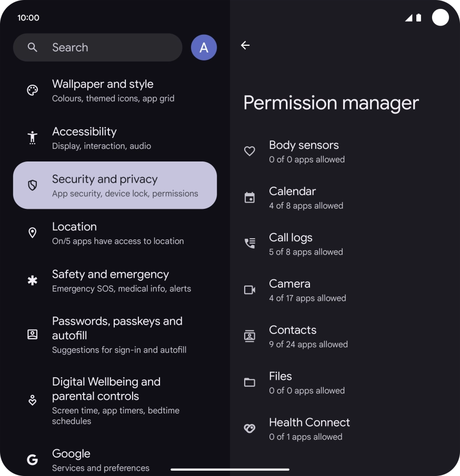View Camera, 4 of 17 apps allowed
460x476 pixels.
(x=307, y=290)
